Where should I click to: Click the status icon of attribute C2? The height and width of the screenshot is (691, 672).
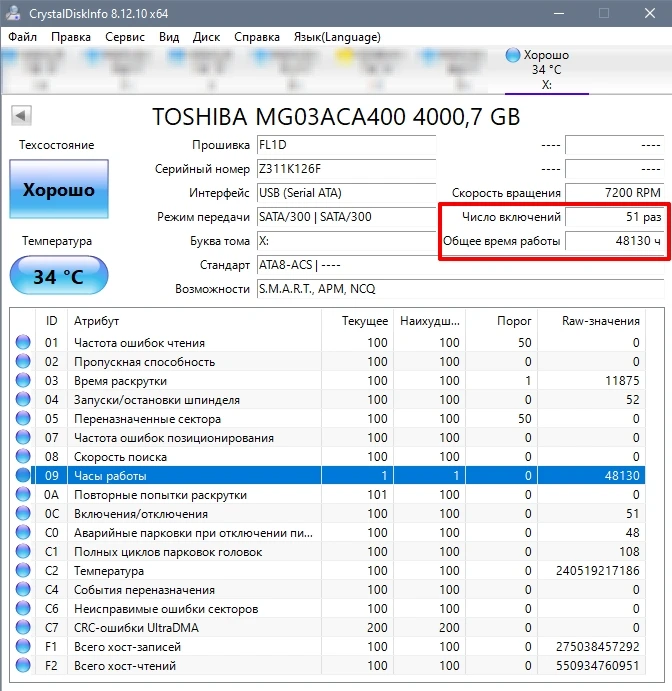(23, 570)
